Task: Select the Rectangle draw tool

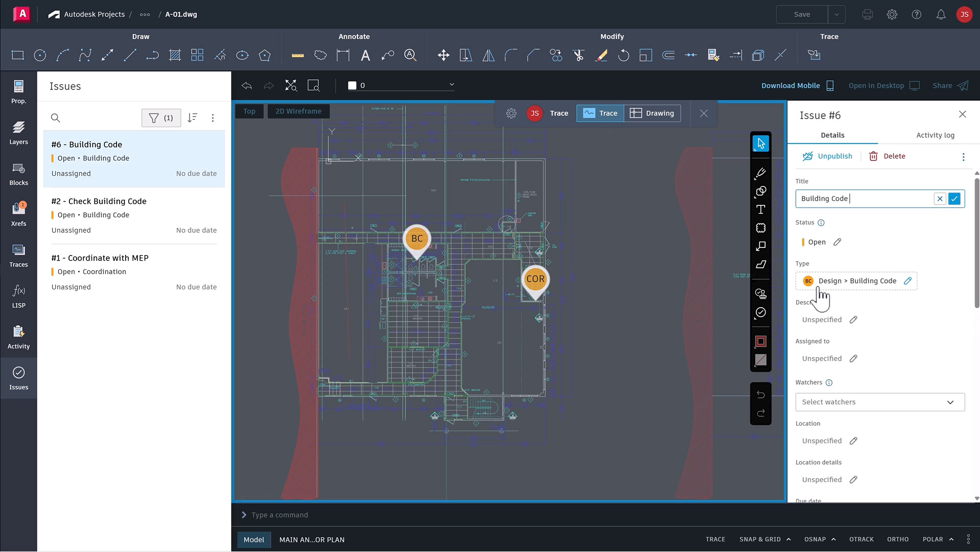Action: click(x=18, y=55)
